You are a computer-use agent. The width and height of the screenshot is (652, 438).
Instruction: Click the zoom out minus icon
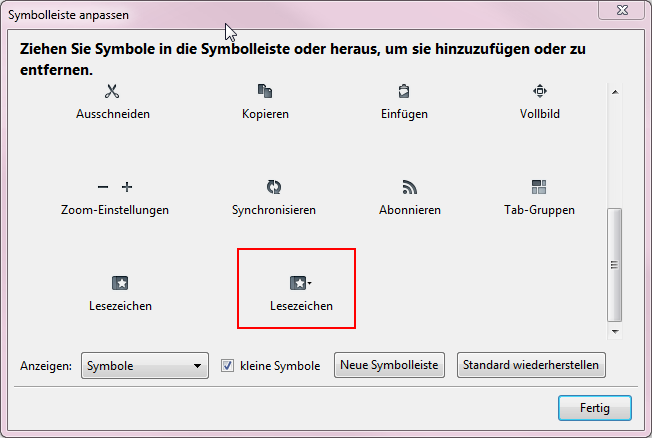[103, 187]
